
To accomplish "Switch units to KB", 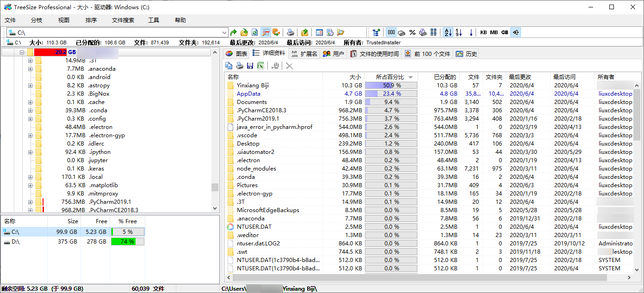I will [x=483, y=32].
